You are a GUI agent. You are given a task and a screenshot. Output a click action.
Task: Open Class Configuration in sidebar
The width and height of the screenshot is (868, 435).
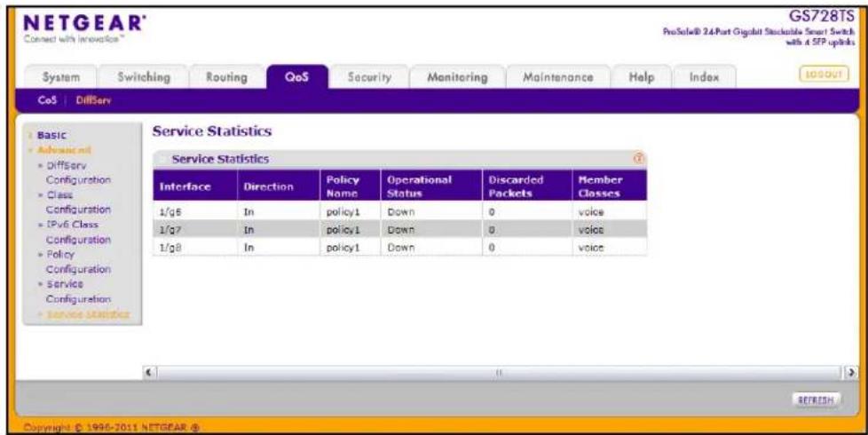point(78,202)
